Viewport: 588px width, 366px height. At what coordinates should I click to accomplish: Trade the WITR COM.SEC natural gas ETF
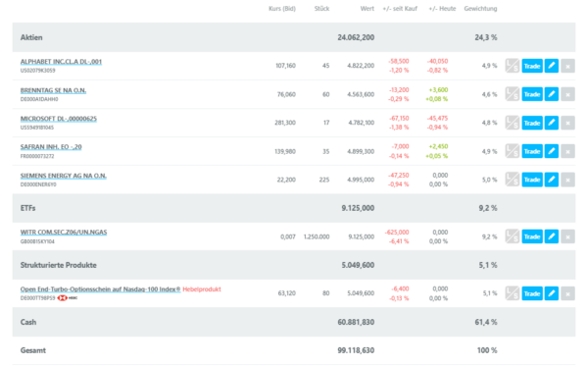(x=532, y=236)
